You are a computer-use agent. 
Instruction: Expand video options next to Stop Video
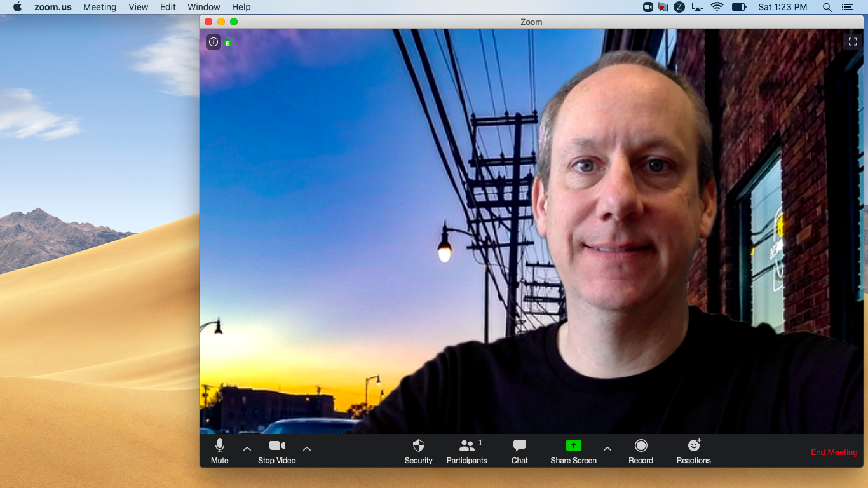(x=306, y=449)
